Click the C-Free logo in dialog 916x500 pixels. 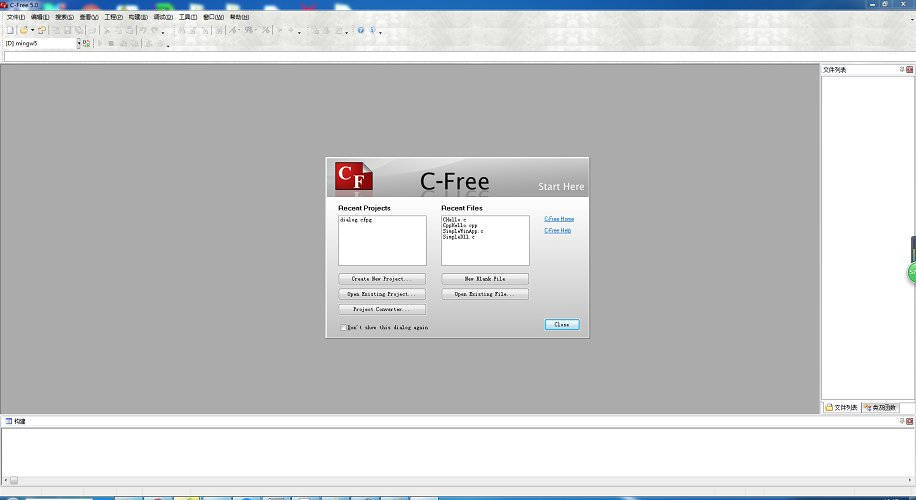coord(353,176)
